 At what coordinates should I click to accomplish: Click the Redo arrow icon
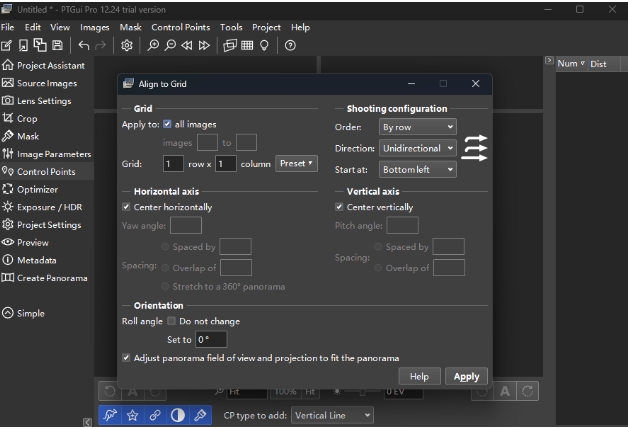100,45
